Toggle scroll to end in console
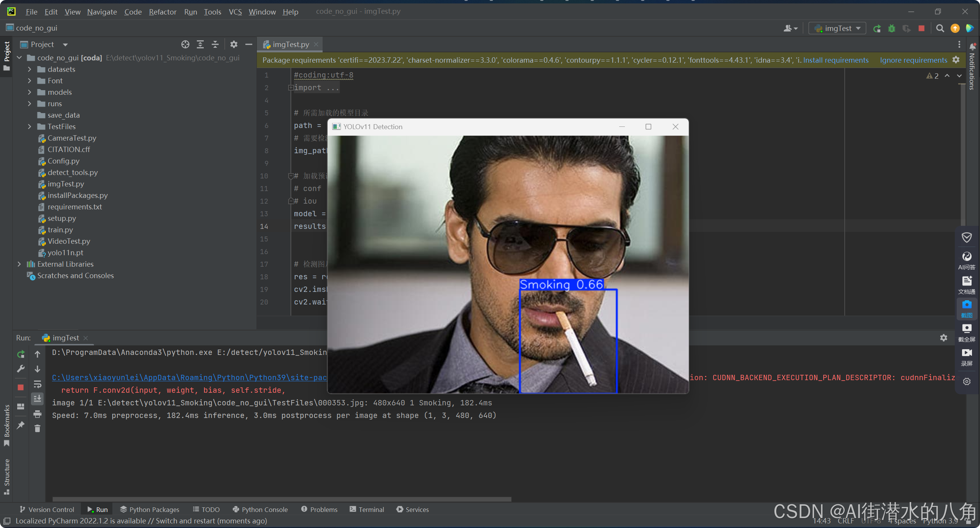This screenshot has width=980, height=528. 37,399
